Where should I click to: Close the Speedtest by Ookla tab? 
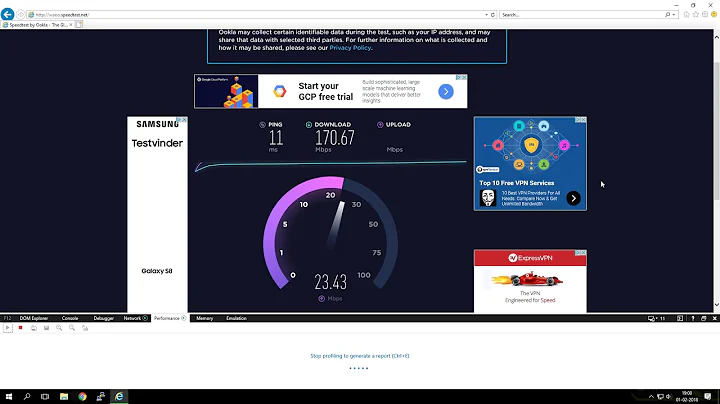point(71,25)
